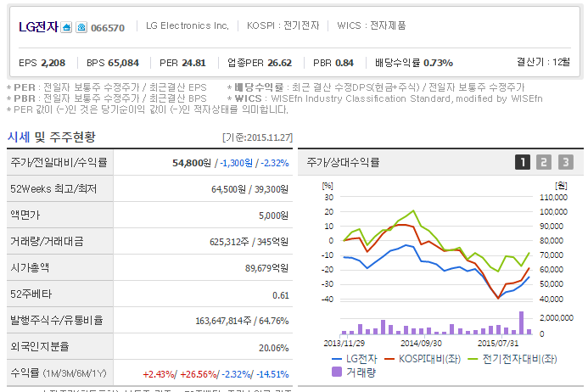
Task: Click 주가/전일대비/수익률 row label
Action: coord(59,162)
